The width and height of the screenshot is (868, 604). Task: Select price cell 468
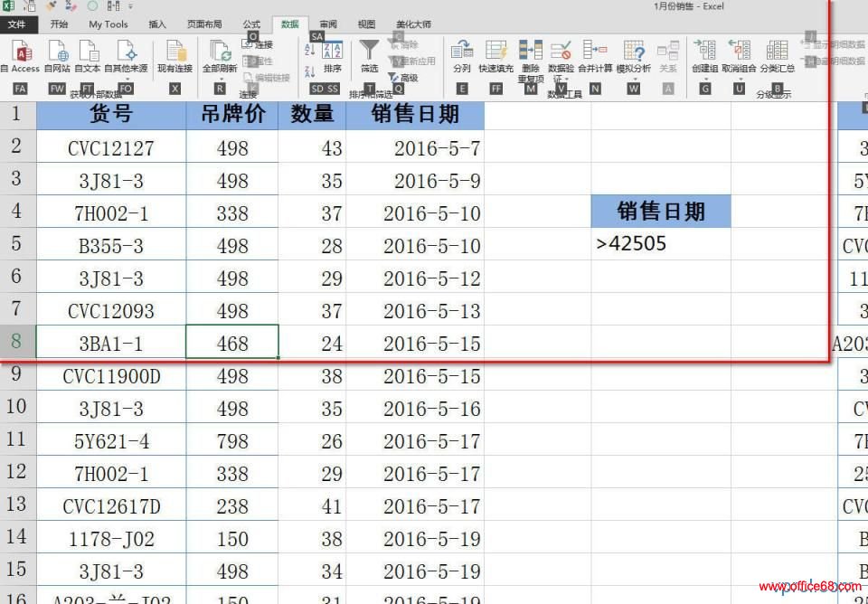[232, 344]
